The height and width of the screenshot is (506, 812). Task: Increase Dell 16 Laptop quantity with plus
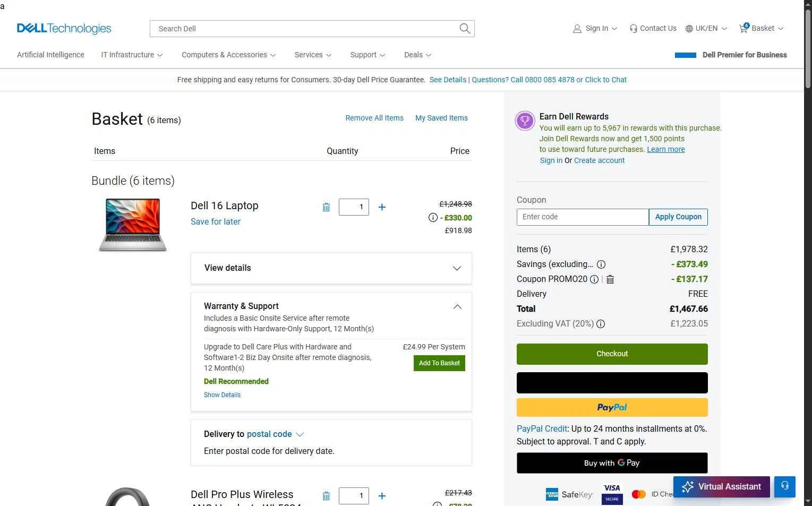click(382, 207)
